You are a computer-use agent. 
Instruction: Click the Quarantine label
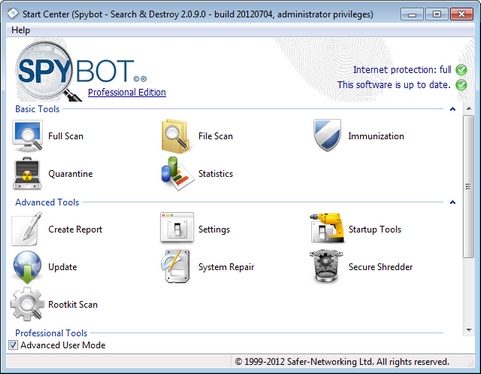pyautogui.click(x=70, y=174)
